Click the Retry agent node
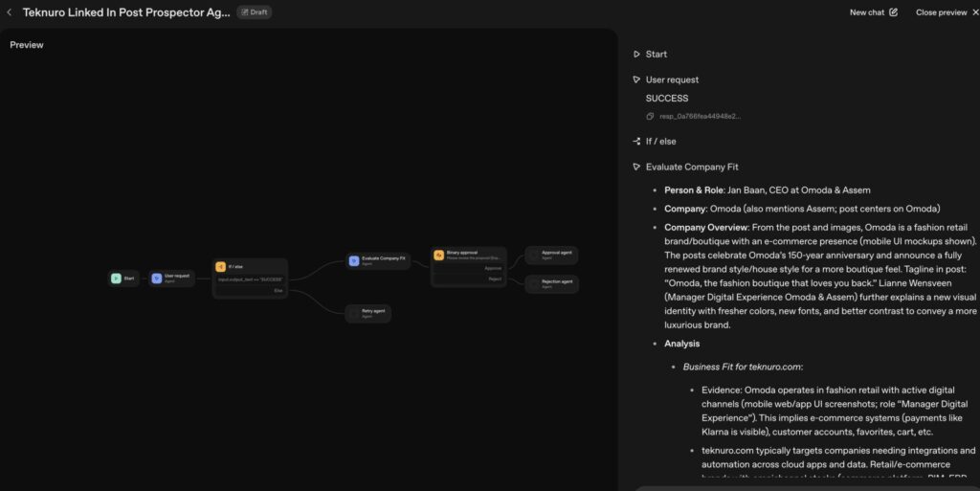The image size is (980, 491). tap(368, 313)
